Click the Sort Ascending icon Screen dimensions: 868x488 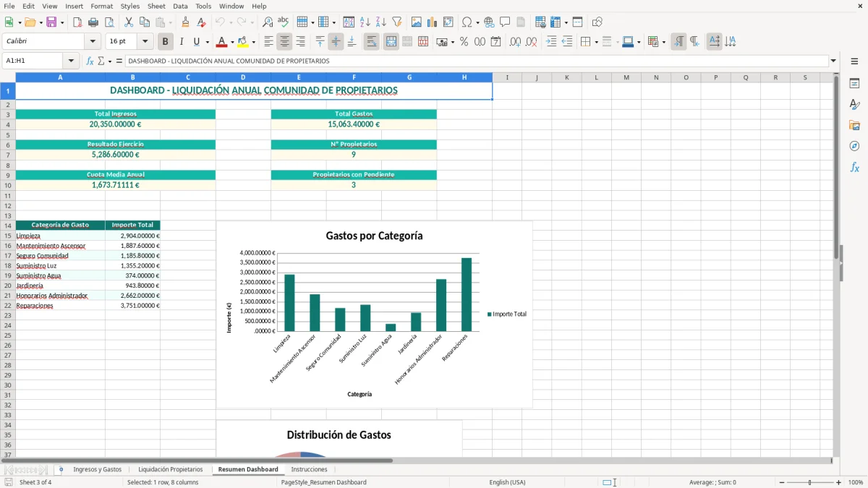coord(365,22)
